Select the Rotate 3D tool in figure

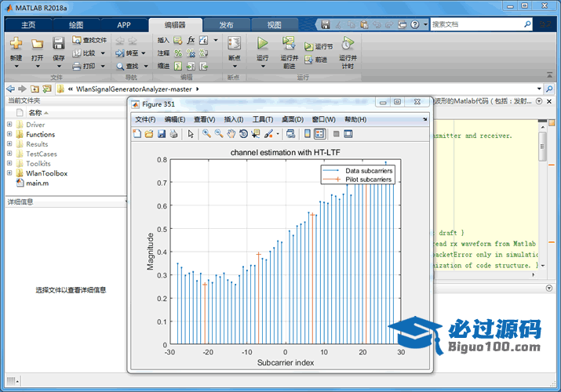243,133
